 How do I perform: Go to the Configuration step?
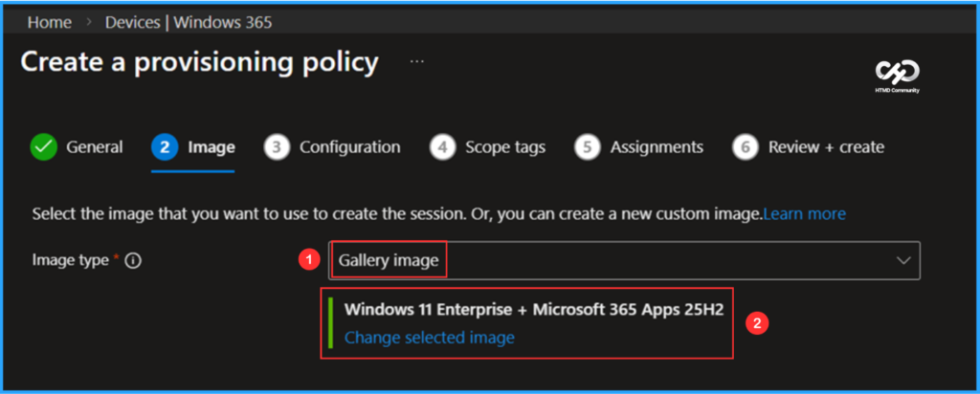coord(350,147)
